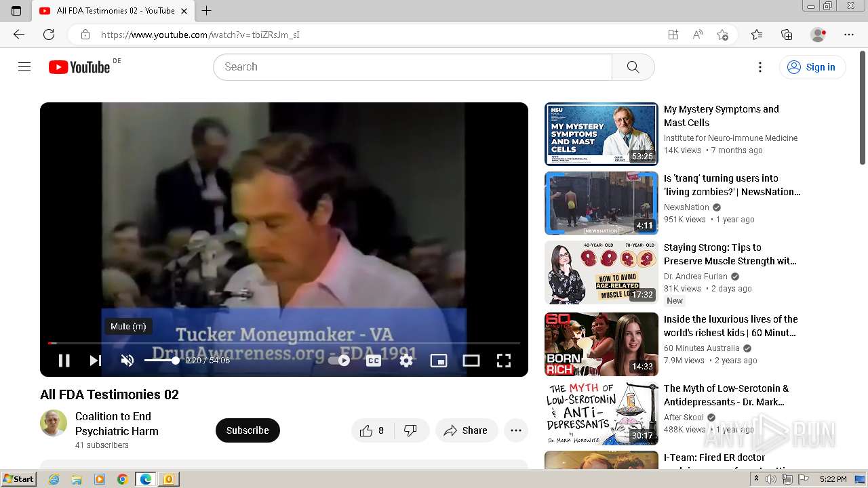Screen dimensions: 868x488
Task: Click Dr. Andrea Furlan channel name
Action: pyautogui.click(x=695, y=277)
